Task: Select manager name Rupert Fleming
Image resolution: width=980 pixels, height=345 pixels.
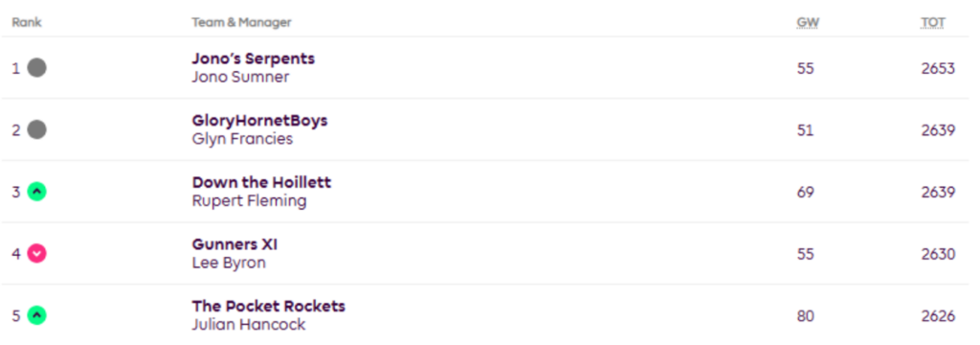Action: (250, 201)
